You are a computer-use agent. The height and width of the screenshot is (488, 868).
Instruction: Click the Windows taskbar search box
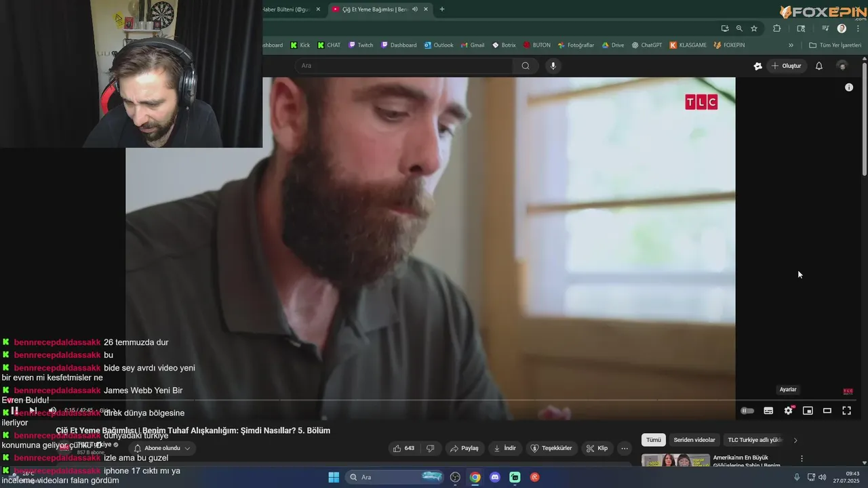tap(395, 477)
